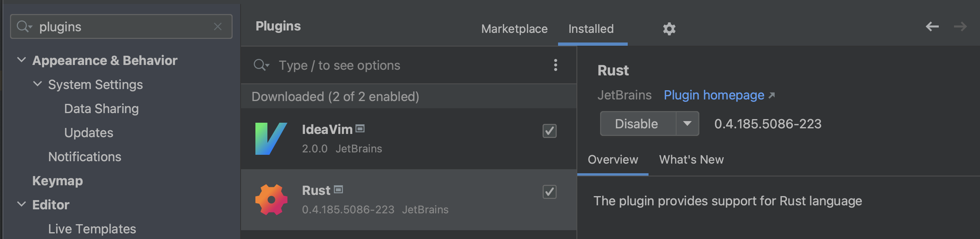
Task: Collapse the Editor section
Action: [21, 205]
